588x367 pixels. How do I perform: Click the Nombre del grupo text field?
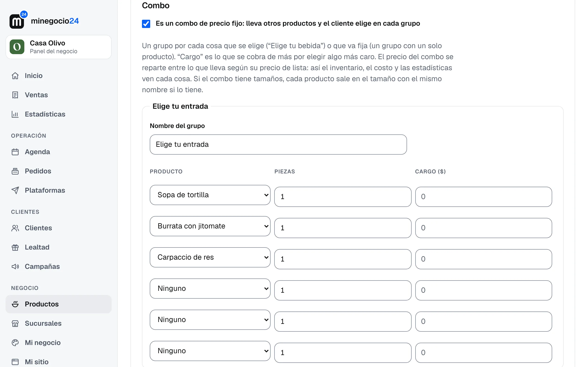pyautogui.click(x=278, y=145)
